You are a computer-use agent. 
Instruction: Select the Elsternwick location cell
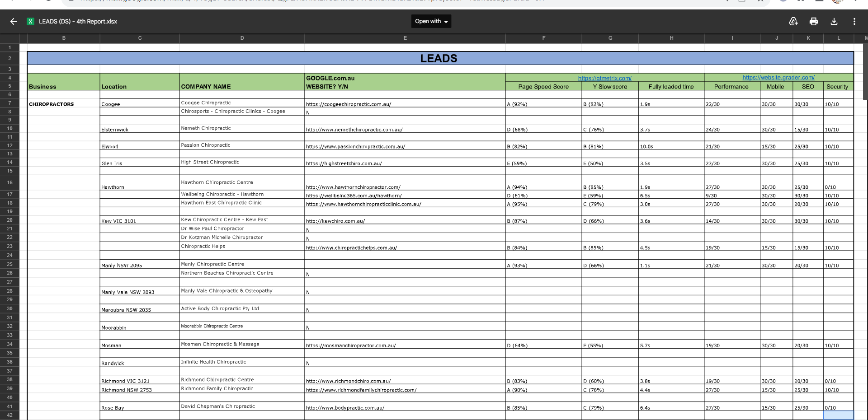point(140,128)
